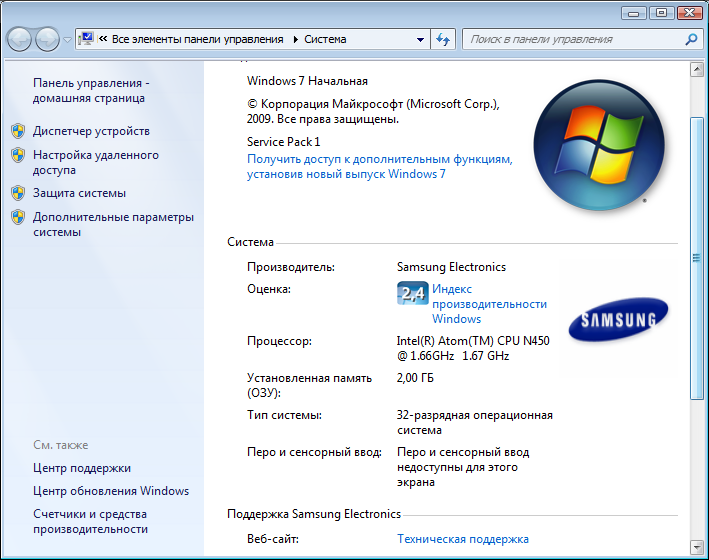
Task: Expand the address bar history dropdown
Action: click(421, 40)
